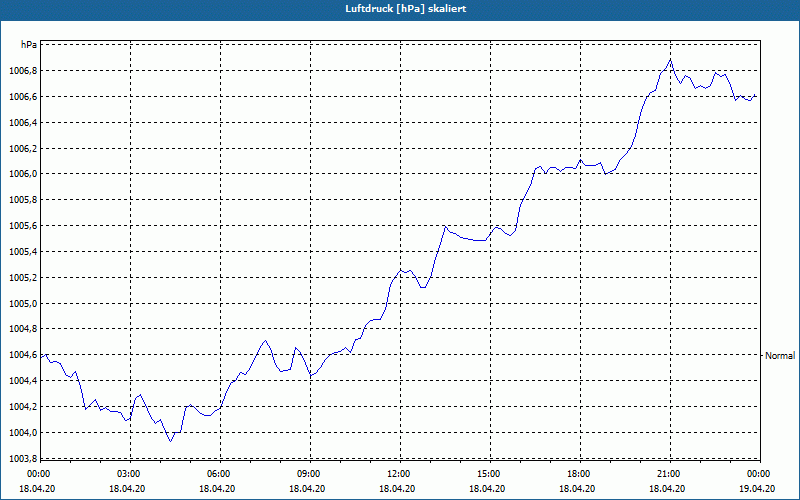Select the 21:00 time label
800x500 pixels.
[x=670, y=474]
